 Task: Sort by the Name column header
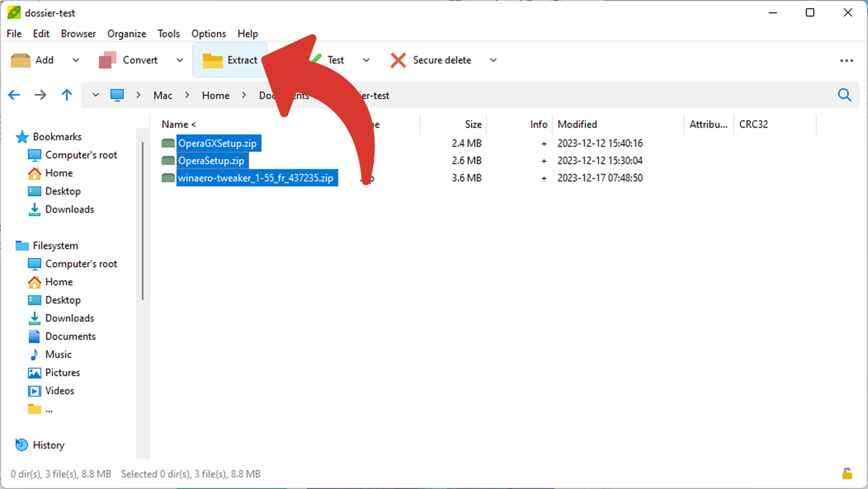tap(179, 124)
